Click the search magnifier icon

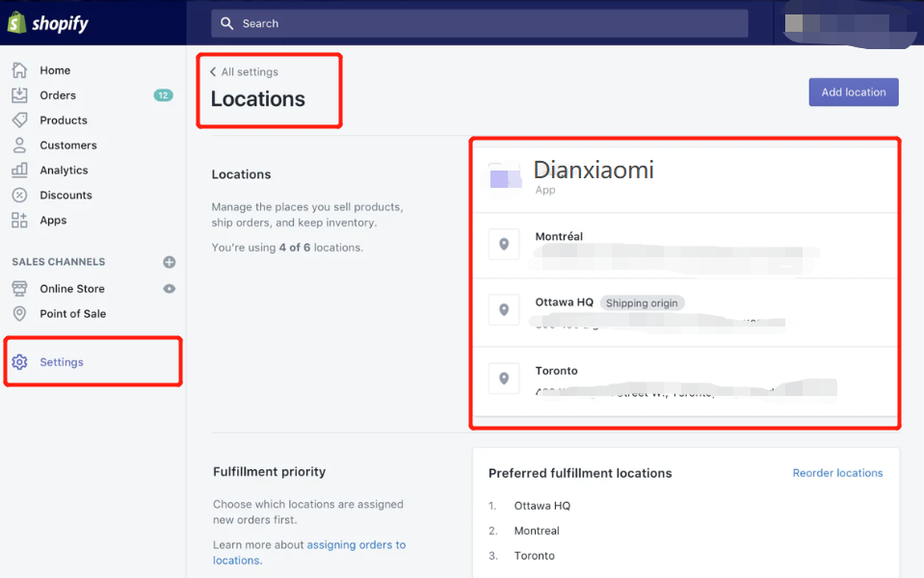pos(226,23)
